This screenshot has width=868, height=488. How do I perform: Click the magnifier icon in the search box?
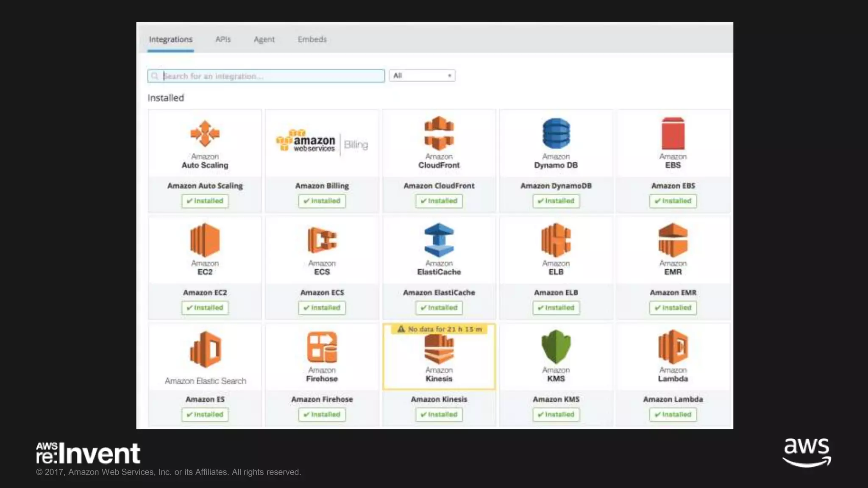click(155, 76)
